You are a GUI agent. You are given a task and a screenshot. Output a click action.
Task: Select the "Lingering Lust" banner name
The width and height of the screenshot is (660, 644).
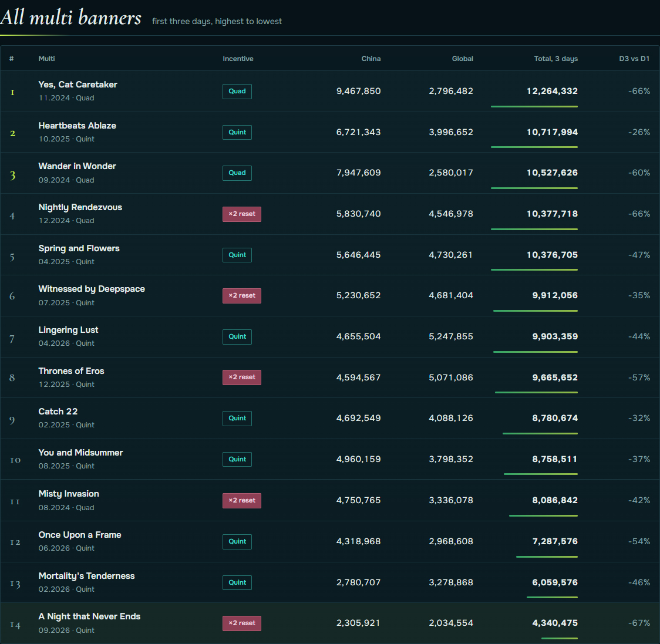pyautogui.click(x=68, y=330)
